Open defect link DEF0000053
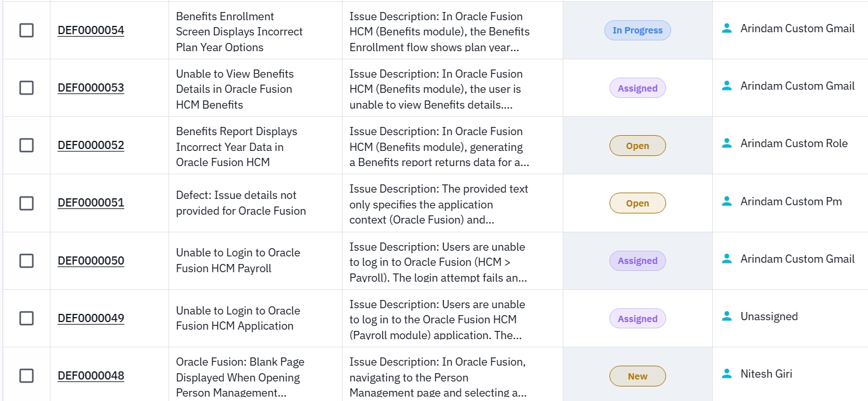The image size is (868, 401). 91,88
